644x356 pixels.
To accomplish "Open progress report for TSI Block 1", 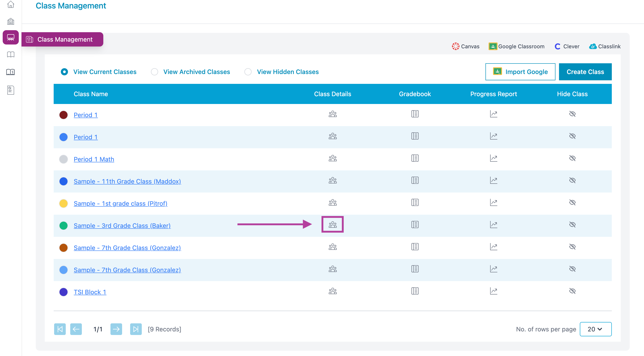I will [494, 291].
